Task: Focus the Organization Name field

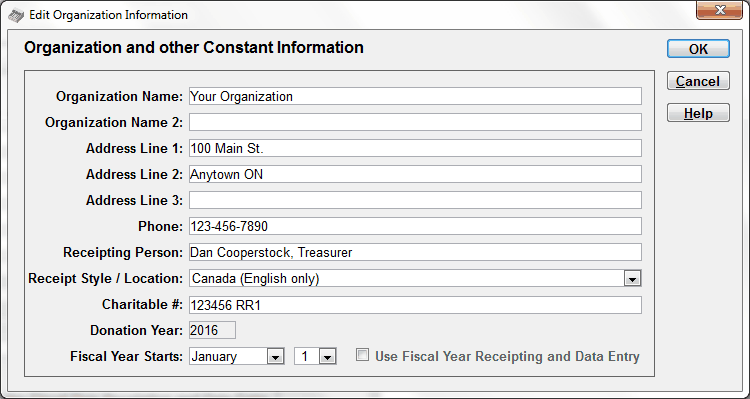Action: point(415,96)
